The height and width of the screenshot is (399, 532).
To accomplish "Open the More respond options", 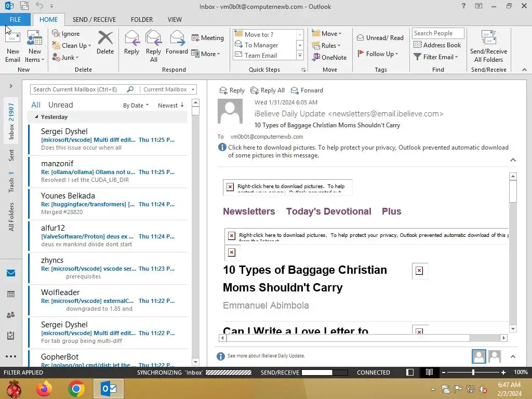I will [x=206, y=54].
